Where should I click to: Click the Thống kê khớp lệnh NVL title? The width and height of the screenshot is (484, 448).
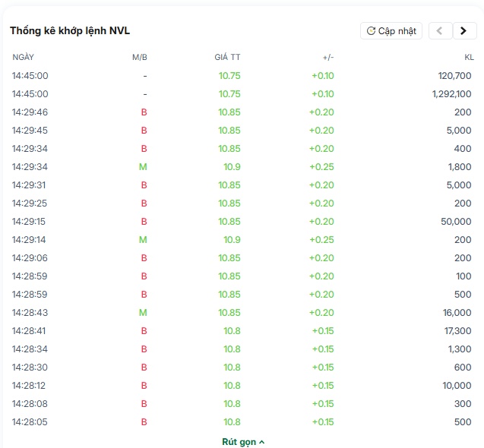(70, 31)
